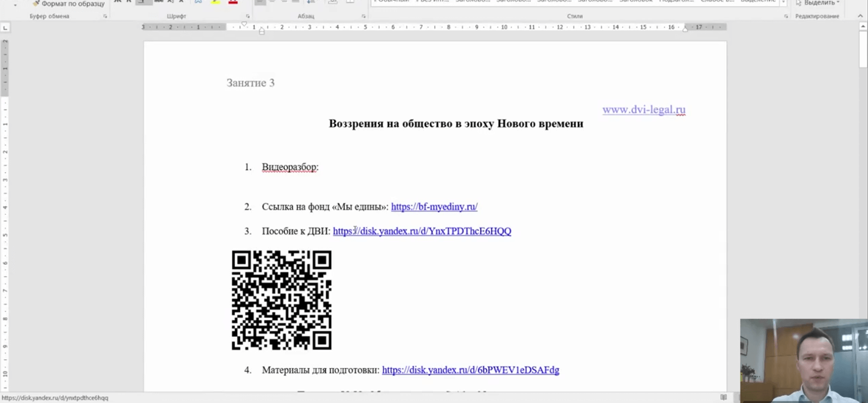
Task: Click the title "Воззрения на общество в эпоху Нового времени"
Action: click(x=456, y=123)
